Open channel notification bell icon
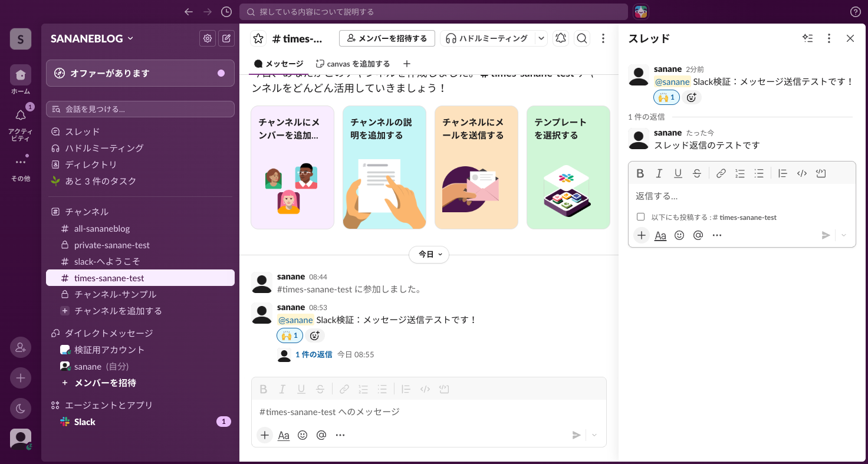The height and width of the screenshot is (464, 868). point(561,38)
